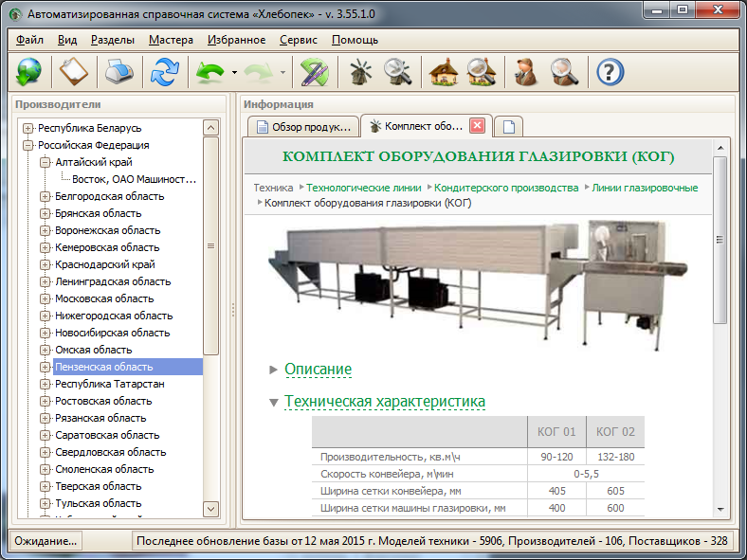Switch to Обзор продук... tab
The image size is (747, 560).
[x=303, y=127]
